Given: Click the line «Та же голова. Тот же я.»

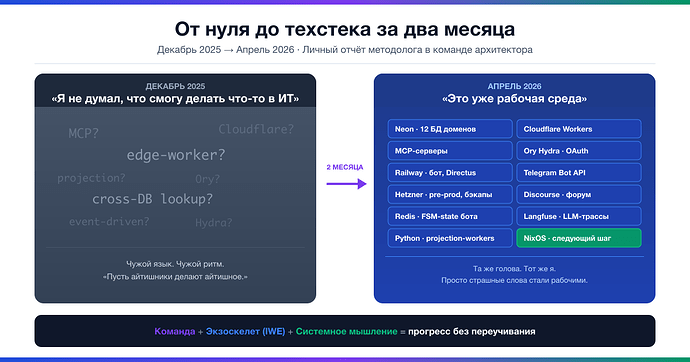Looking at the screenshot, I should pyautogui.click(x=514, y=268).
